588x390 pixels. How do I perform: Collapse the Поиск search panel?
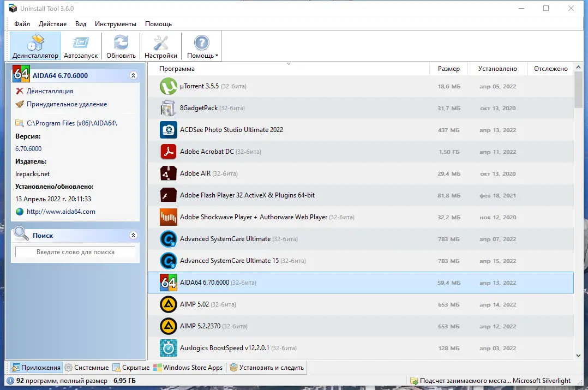tap(133, 236)
